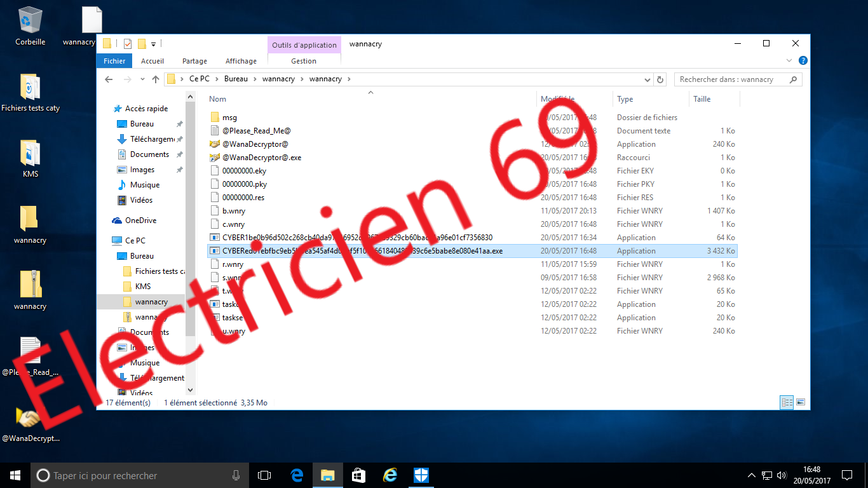Click the Taper ici pour rechercher taskbar box
The image size is (868, 488).
coord(139,475)
